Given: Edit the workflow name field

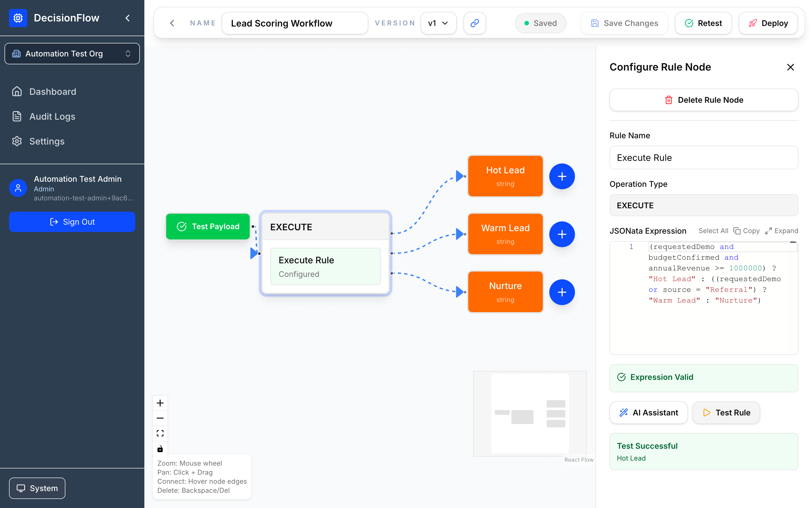Looking at the screenshot, I should coord(295,23).
